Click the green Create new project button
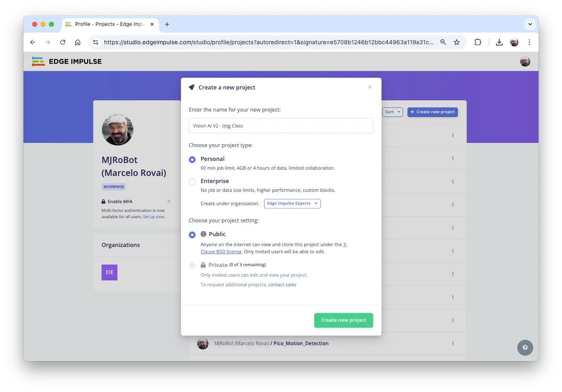The width and height of the screenshot is (562, 392). (343, 320)
